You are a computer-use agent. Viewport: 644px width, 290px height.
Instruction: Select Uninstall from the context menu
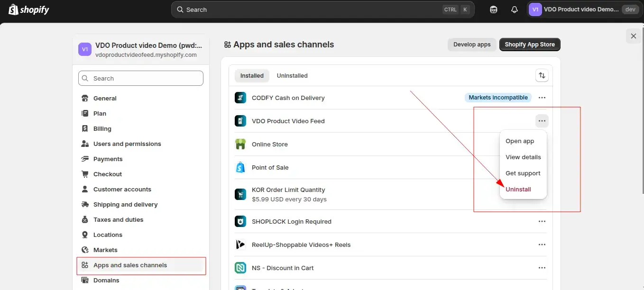(x=518, y=189)
